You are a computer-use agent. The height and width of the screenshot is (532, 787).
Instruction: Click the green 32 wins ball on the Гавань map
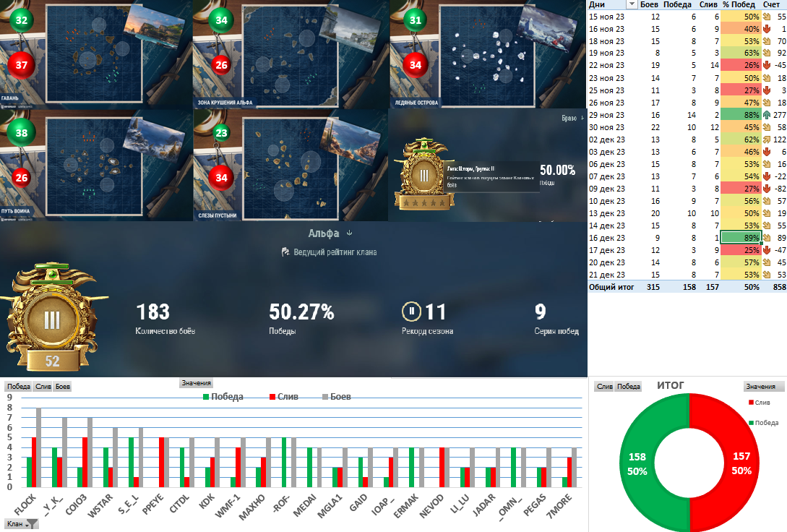[21, 20]
